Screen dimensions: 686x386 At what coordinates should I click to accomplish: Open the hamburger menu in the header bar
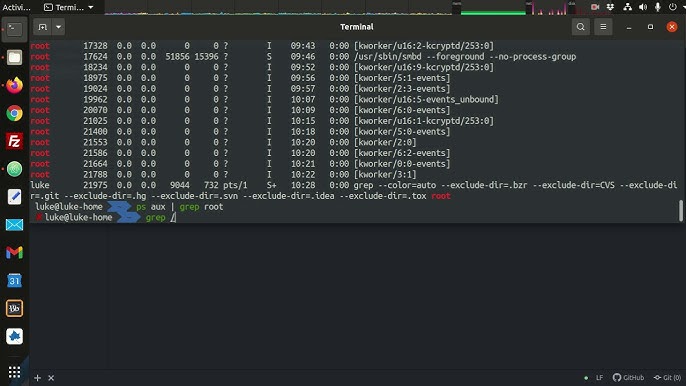(x=603, y=27)
